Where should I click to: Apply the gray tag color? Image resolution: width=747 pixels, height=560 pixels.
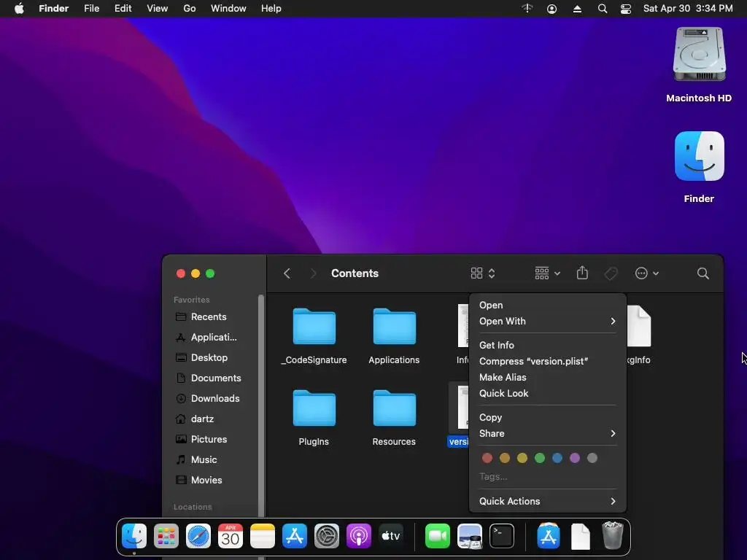(592, 458)
